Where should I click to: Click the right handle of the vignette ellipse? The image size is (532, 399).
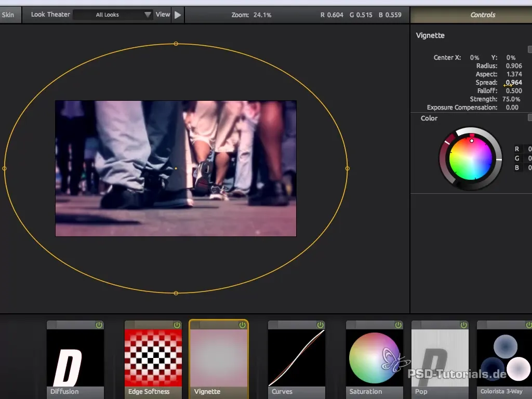347,168
